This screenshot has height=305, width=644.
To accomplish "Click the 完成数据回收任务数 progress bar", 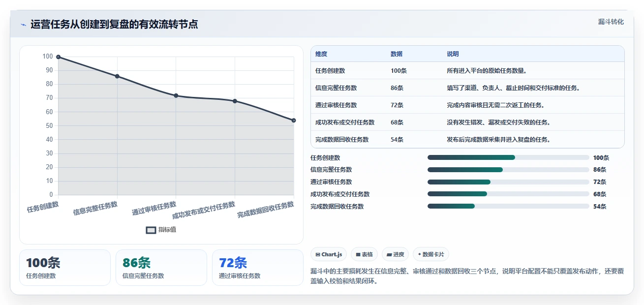I will click(508, 207).
